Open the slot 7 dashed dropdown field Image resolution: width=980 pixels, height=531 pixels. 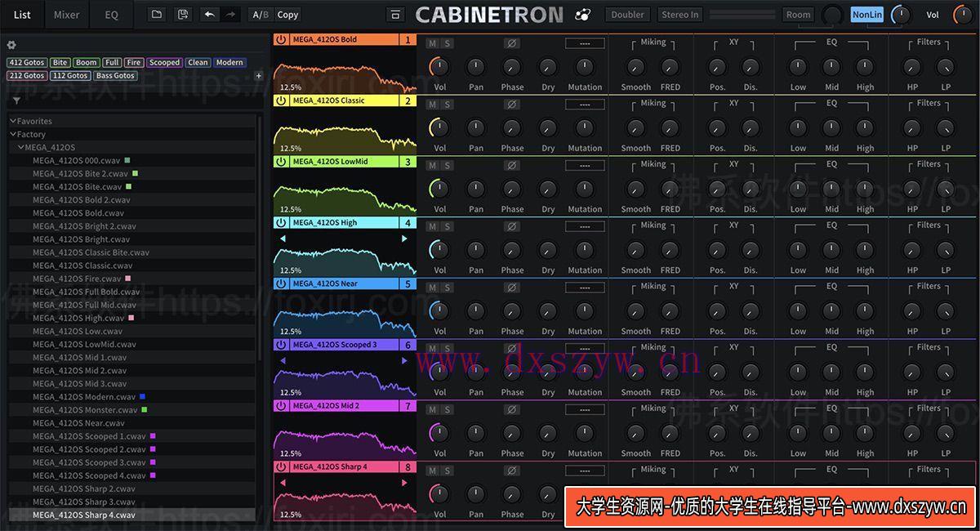(x=585, y=409)
